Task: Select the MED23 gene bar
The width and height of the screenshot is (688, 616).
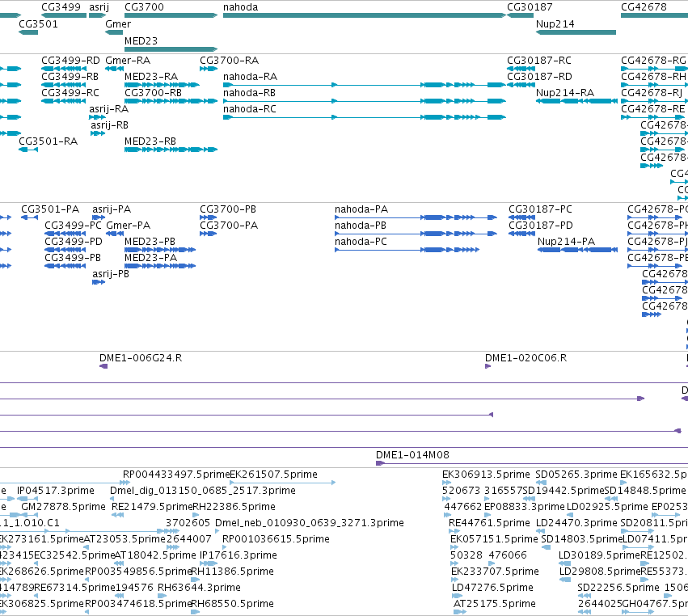Action: pos(171,49)
